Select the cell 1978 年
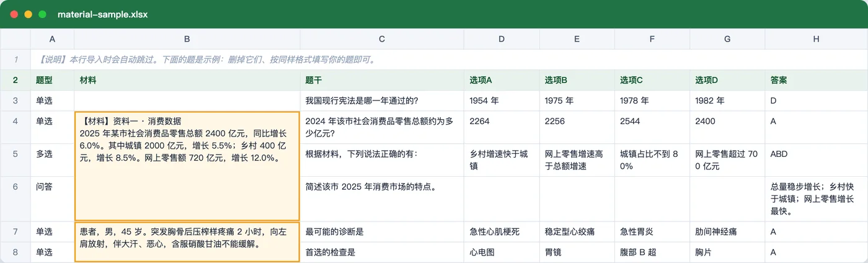 [x=652, y=100]
